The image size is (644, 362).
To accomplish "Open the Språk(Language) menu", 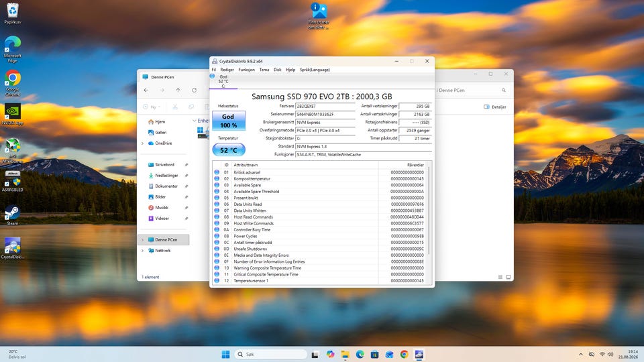I will click(315, 70).
